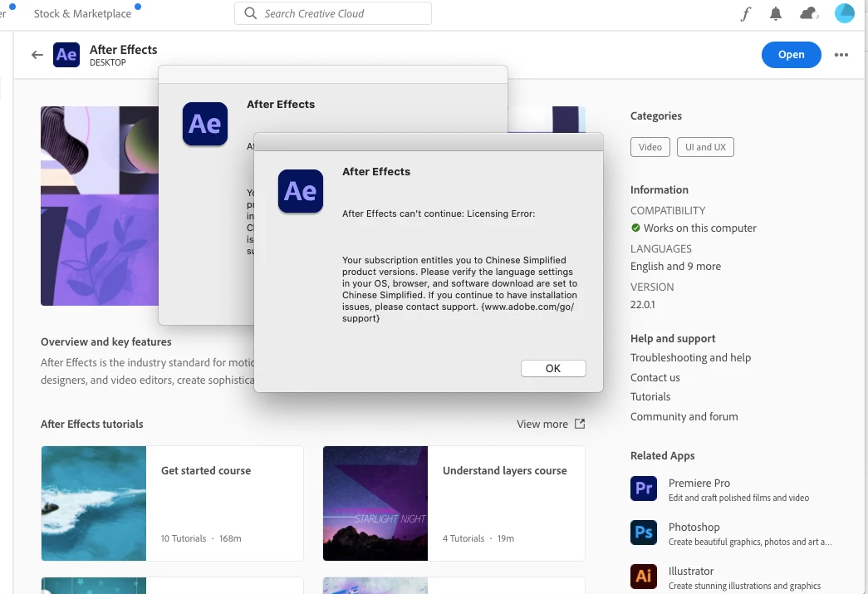
Task: Click the View more tutorials link
Action: coord(542,424)
